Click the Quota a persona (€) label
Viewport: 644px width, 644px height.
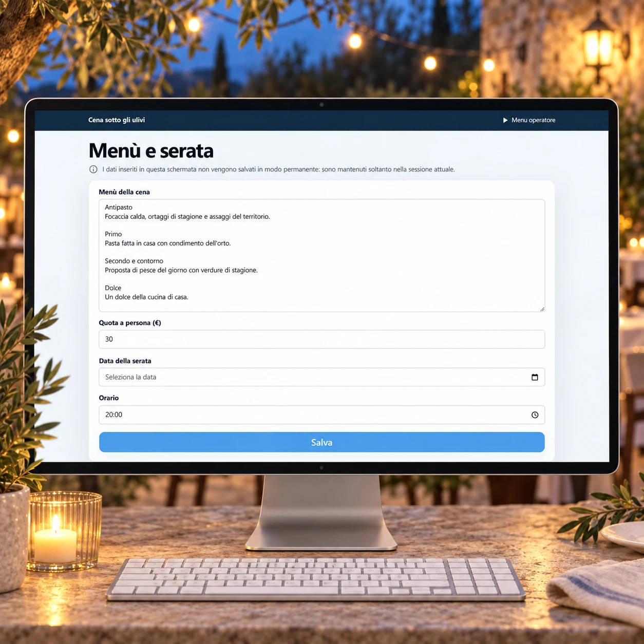tap(130, 323)
